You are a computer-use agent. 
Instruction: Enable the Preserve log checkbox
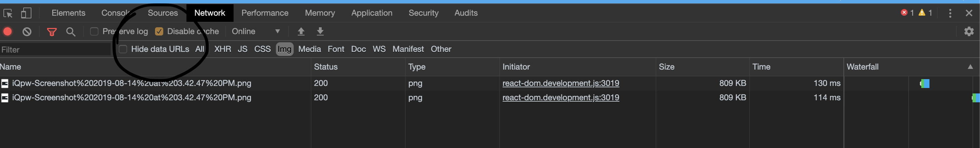94,31
